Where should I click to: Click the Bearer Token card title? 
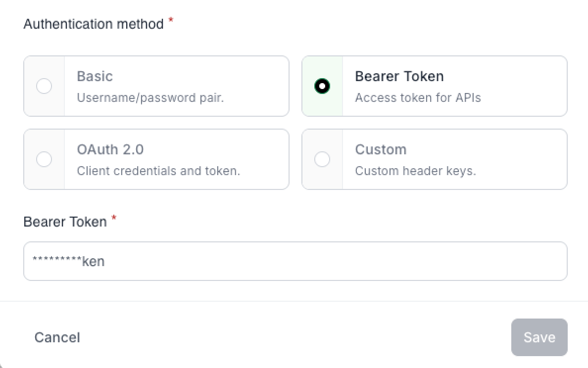pos(399,76)
